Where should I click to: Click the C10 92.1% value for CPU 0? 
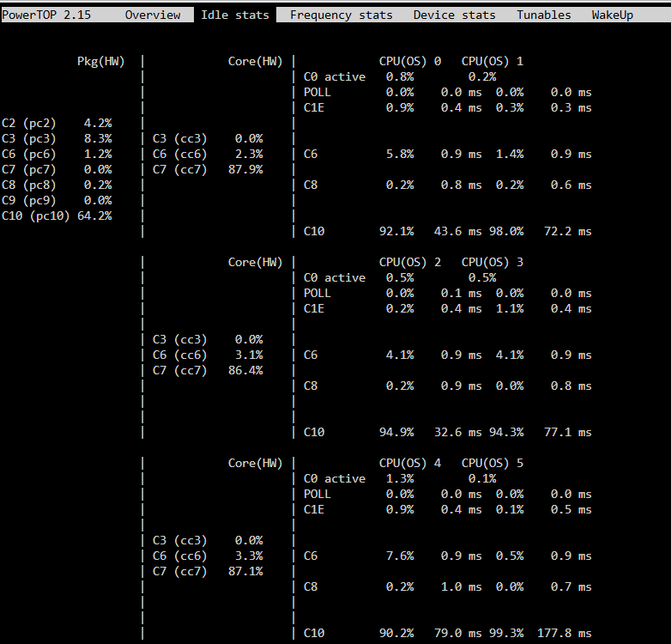click(396, 231)
